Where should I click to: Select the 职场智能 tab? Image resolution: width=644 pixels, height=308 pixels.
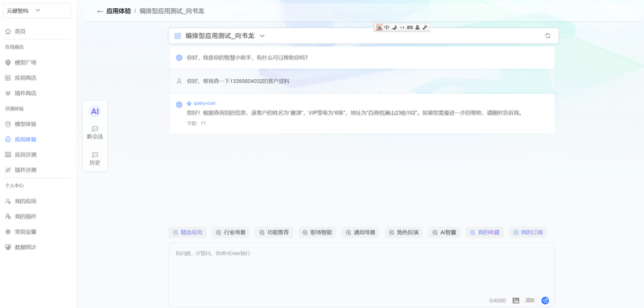point(317,232)
